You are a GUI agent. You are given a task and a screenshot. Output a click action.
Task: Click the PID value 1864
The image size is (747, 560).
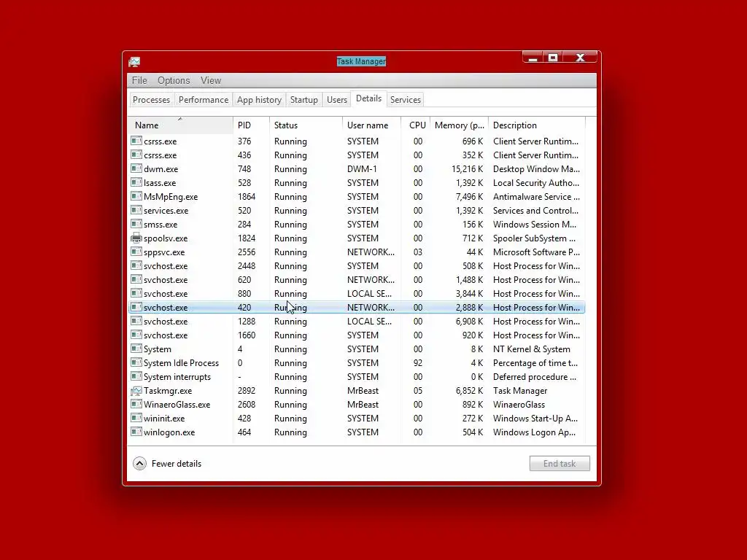click(x=247, y=197)
